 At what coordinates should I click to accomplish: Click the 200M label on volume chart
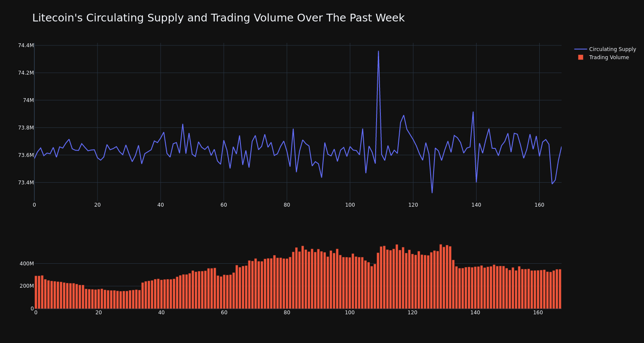[26, 286]
